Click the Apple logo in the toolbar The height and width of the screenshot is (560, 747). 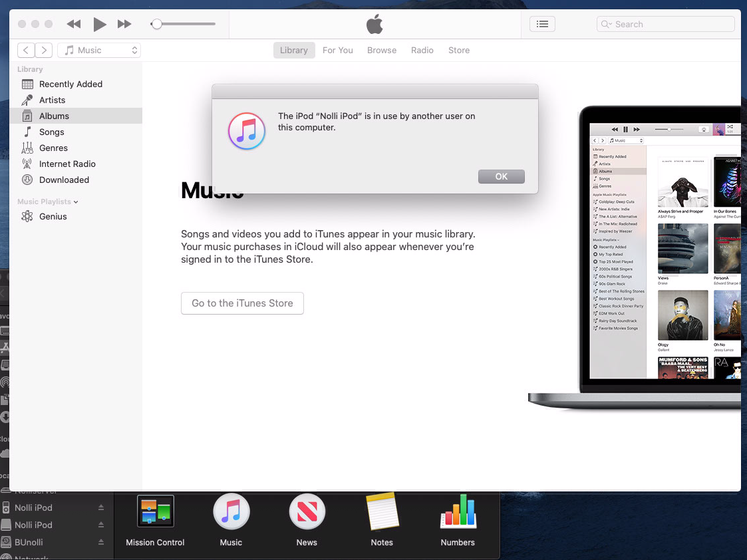click(374, 24)
